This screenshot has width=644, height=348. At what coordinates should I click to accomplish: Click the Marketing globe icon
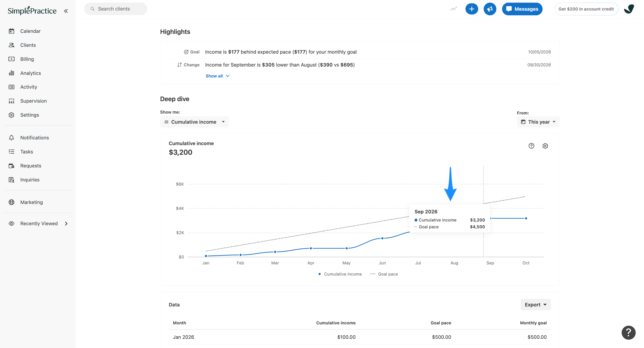(11, 202)
